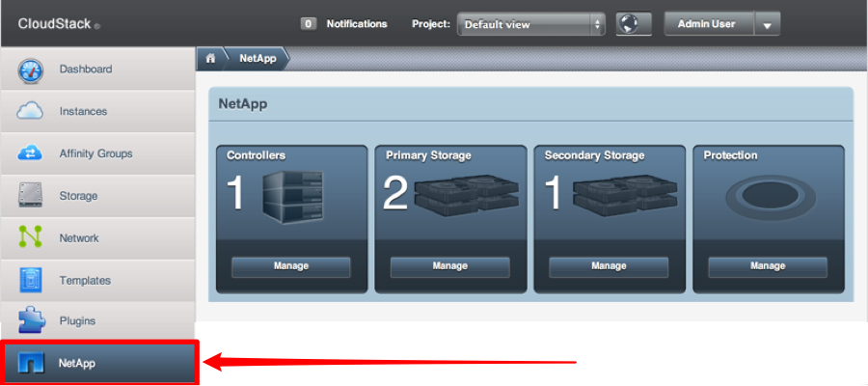Click the NetApp panel heading
The image size is (868, 386).
click(x=243, y=104)
